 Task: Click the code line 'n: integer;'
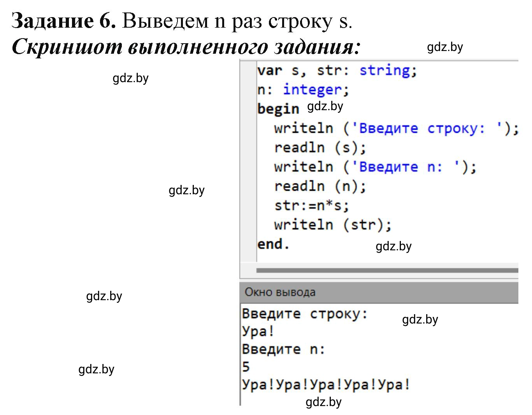303,90
